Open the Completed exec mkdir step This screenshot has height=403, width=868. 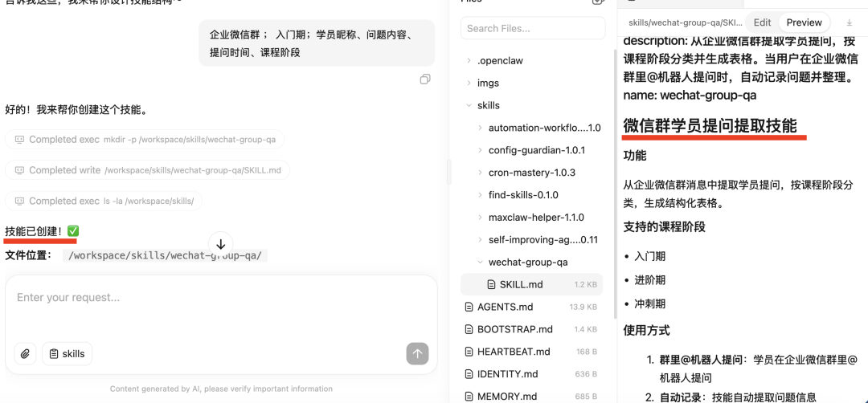click(x=145, y=140)
